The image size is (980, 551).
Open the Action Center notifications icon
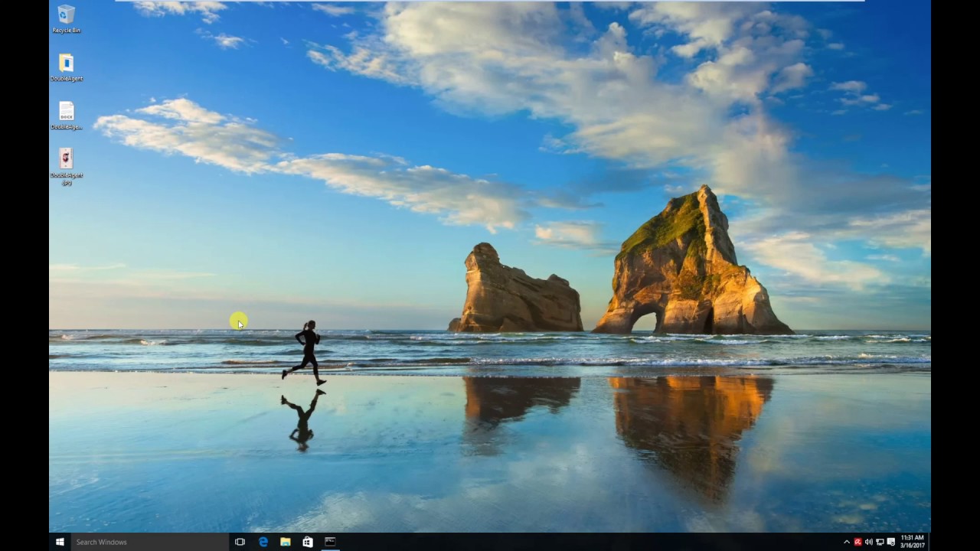pos(891,542)
